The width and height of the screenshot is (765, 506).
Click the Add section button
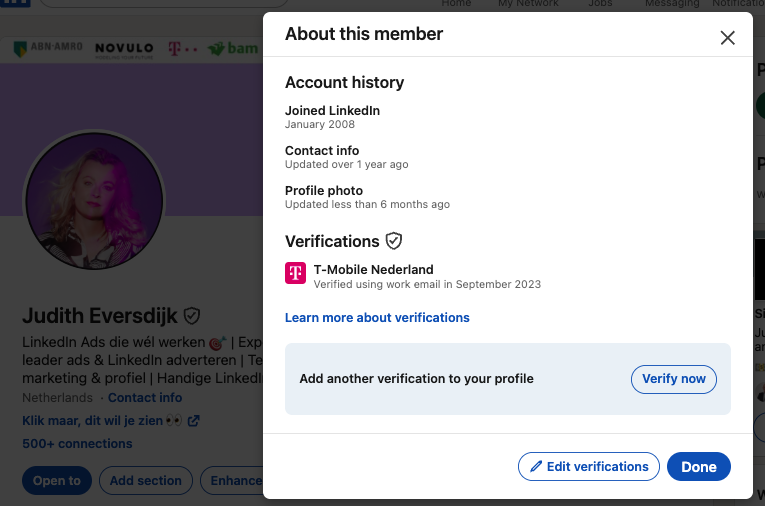[x=145, y=481]
